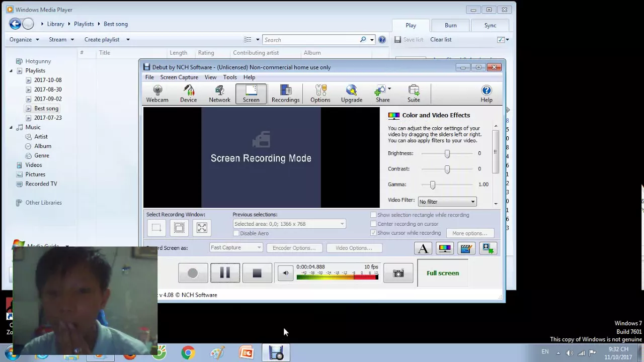The image size is (644, 362).
Task: Expand the Share toolbar dropdown arrow
Action: 389,89
